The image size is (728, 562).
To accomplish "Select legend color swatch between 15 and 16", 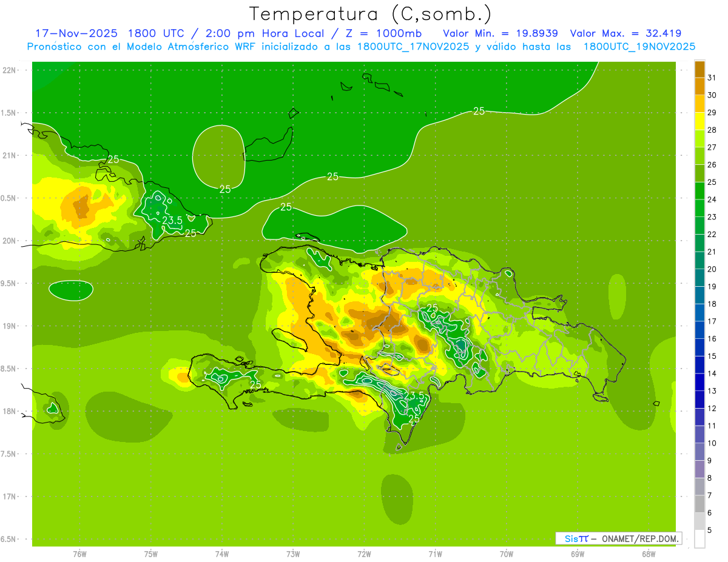I will pyautogui.click(x=699, y=347).
